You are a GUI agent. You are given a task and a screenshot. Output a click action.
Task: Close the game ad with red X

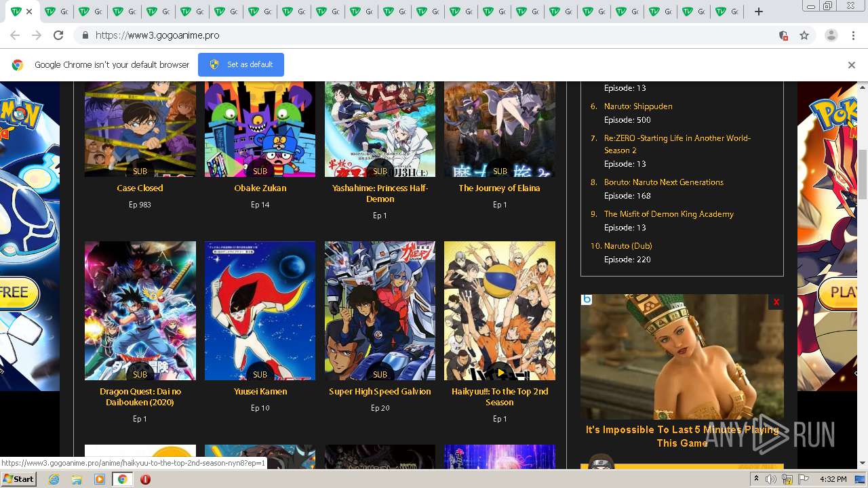click(x=776, y=302)
